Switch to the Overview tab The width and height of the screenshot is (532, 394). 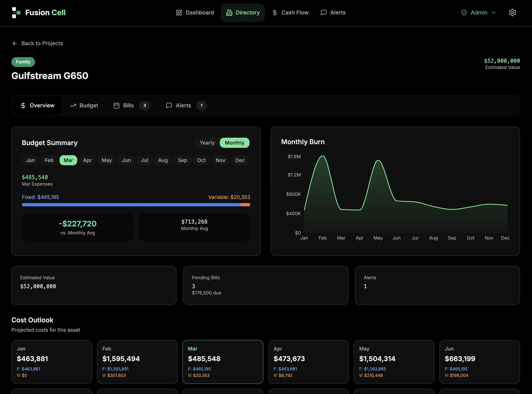pyautogui.click(x=37, y=106)
